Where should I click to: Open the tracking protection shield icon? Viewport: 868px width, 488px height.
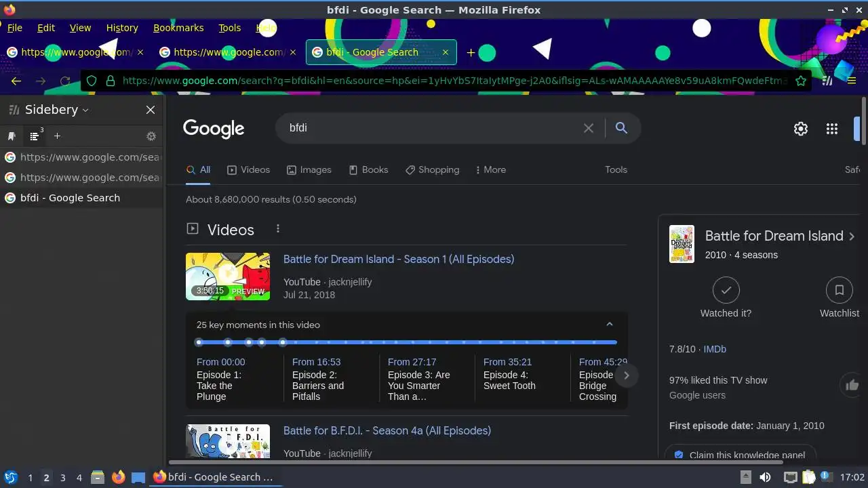[x=92, y=81]
